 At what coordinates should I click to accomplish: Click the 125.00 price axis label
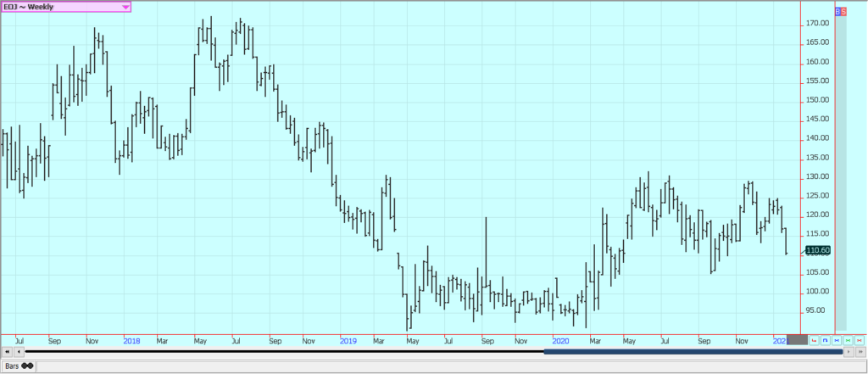817,196
